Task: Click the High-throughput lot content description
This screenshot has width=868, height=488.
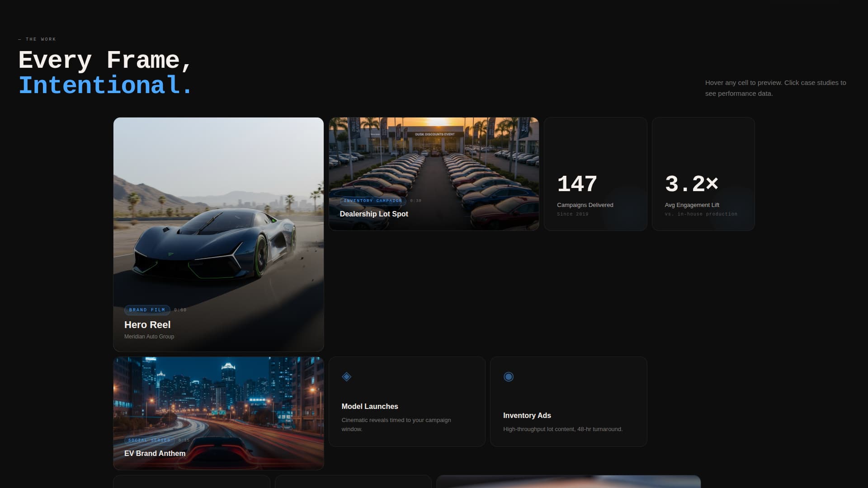Action: click(563, 429)
